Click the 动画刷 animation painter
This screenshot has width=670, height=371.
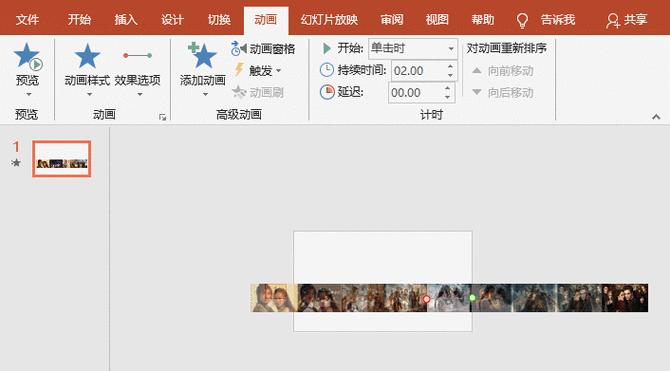(x=258, y=92)
